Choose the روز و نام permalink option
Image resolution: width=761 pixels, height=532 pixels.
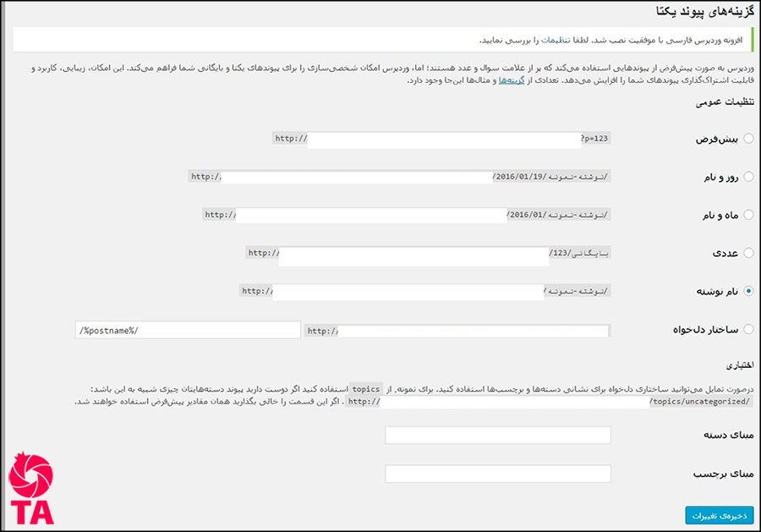[x=748, y=177]
